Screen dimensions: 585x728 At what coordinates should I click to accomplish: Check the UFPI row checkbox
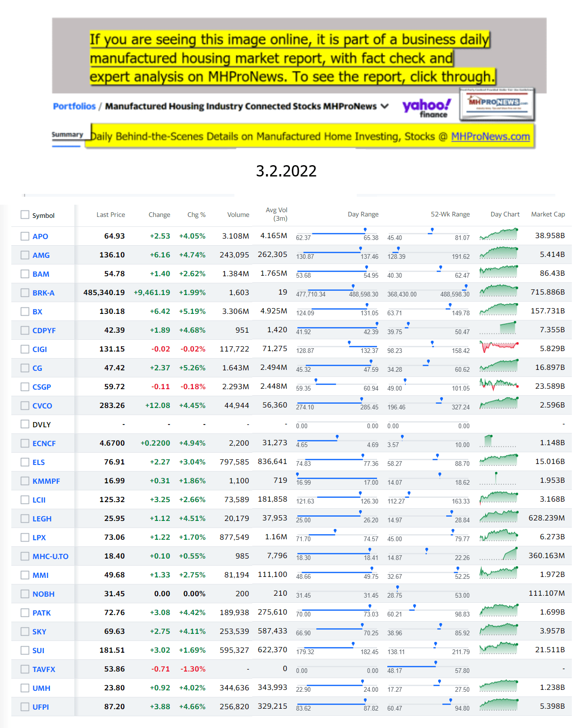25,707
